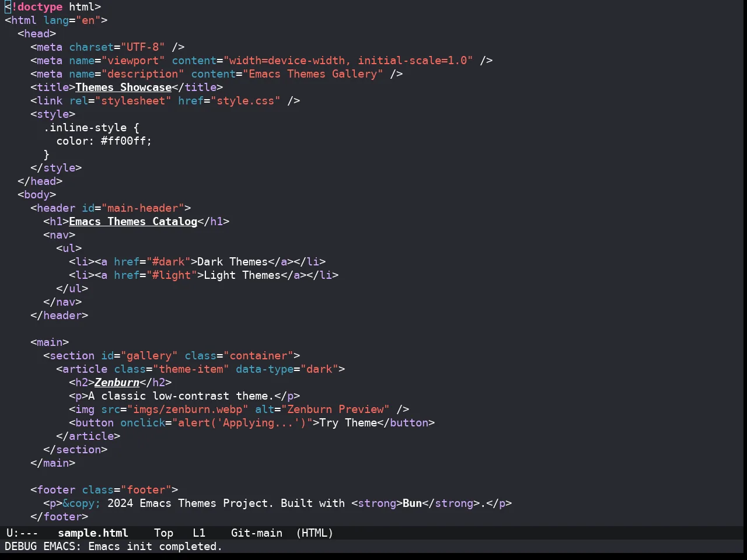
Task: Click the 'UTF-8' charset value
Action: (143, 47)
